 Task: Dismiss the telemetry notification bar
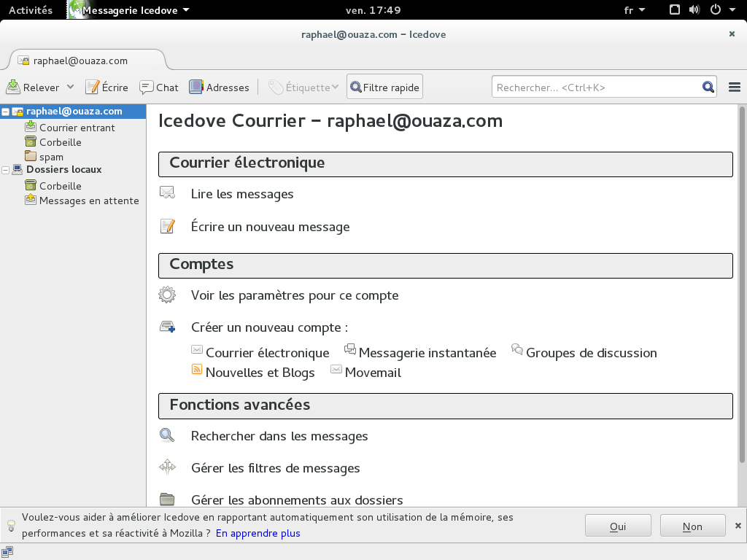(x=738, y=526)
